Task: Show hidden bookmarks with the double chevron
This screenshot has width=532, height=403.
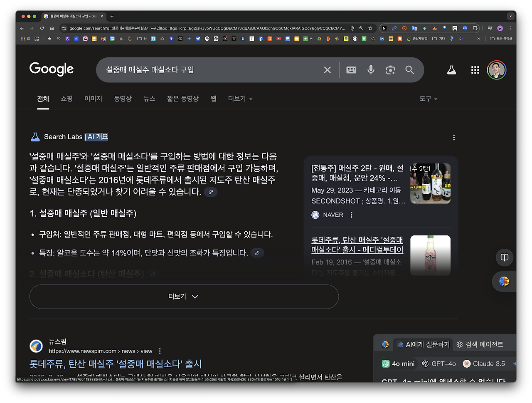Action: tap(478, 39)
